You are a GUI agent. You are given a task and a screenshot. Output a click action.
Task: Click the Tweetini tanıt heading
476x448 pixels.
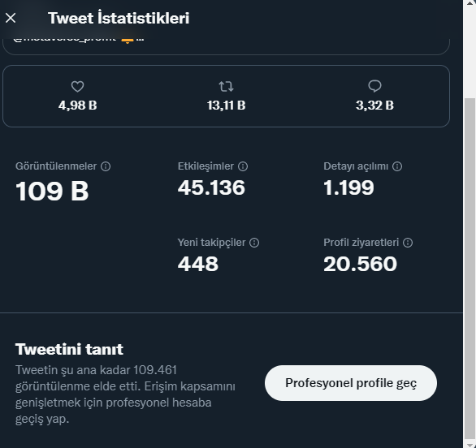coord(69,349)
